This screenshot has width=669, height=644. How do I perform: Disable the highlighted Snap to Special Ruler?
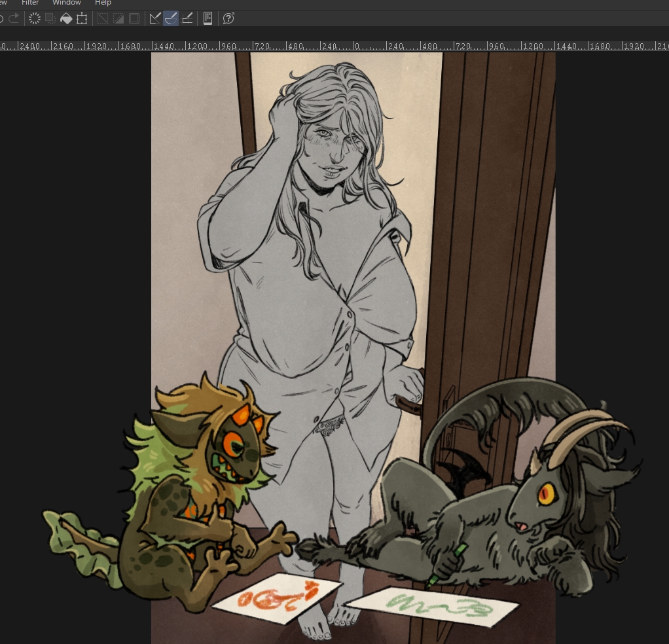click(171, 18)
